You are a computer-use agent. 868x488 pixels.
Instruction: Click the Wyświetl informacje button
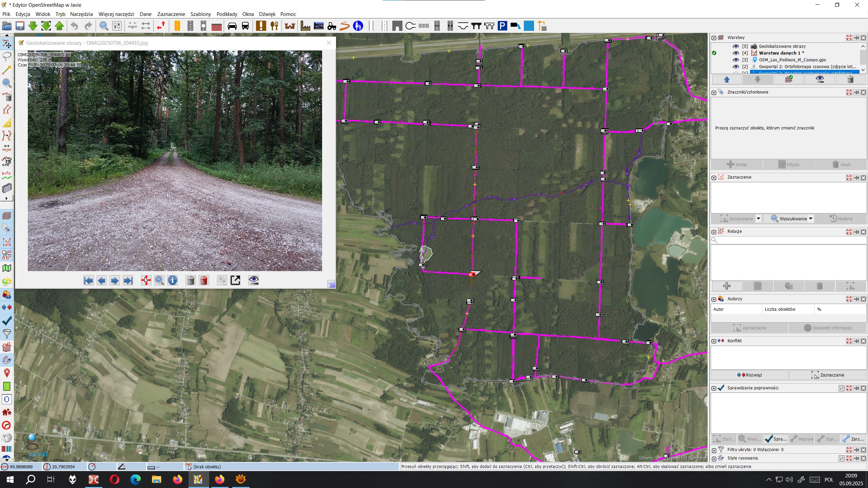point(828,328)
